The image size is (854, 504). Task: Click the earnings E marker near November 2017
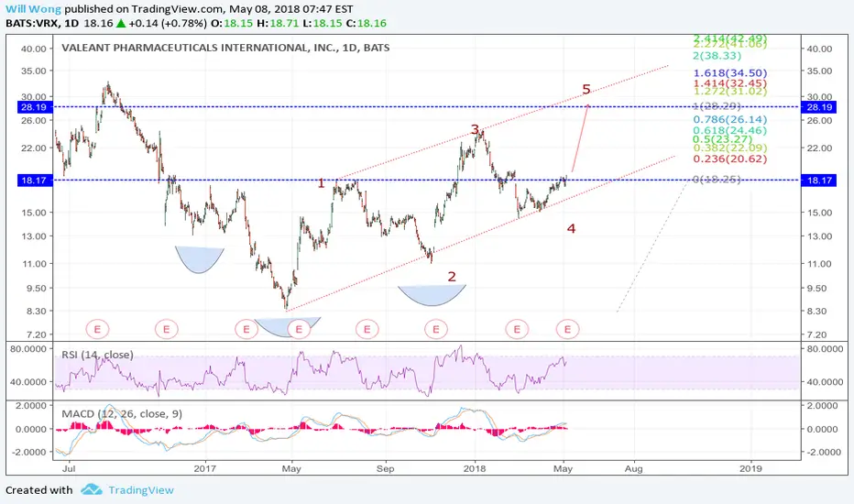pyautogui.click(x=436, y=329)
